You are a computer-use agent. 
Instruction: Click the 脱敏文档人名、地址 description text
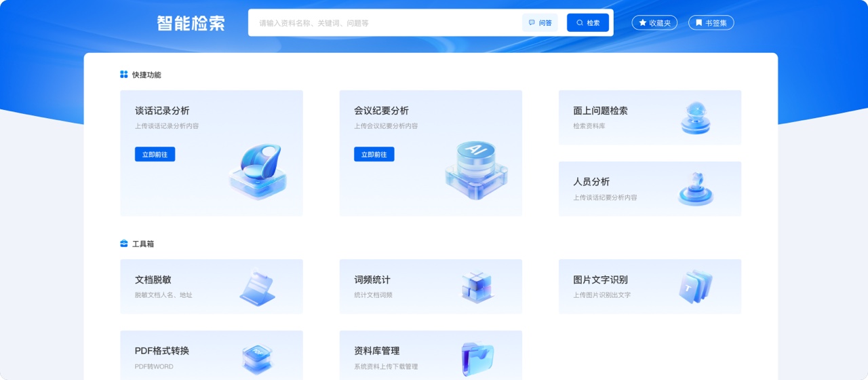point(163,295)
